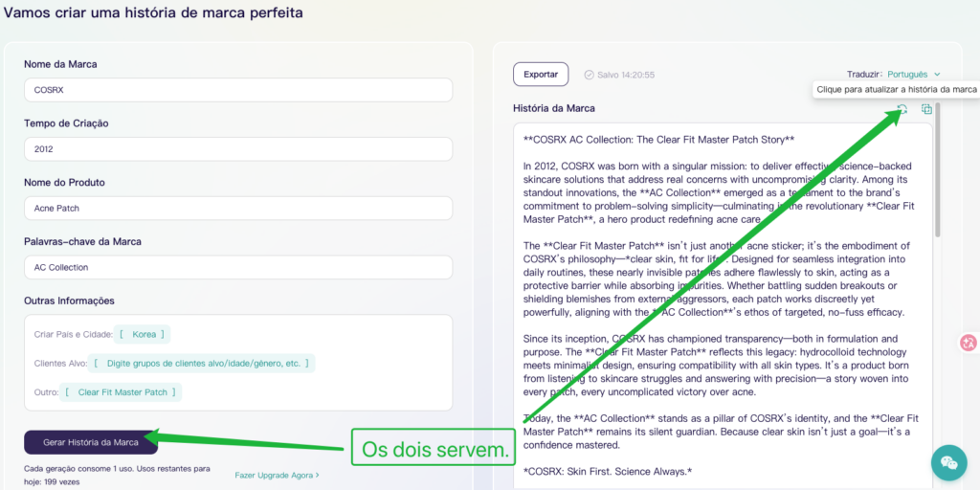This screenshot has width=980, height=490.
Task: Click the pink translate floating icon
Action: coord(968,343)
